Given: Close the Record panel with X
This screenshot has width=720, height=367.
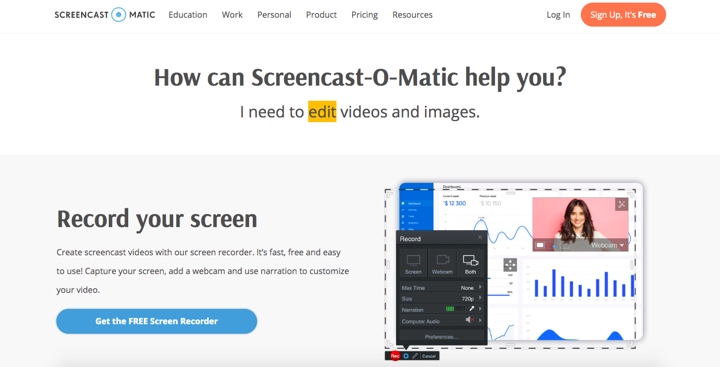Looking at the screenshot, I should (x=480, y=237).
